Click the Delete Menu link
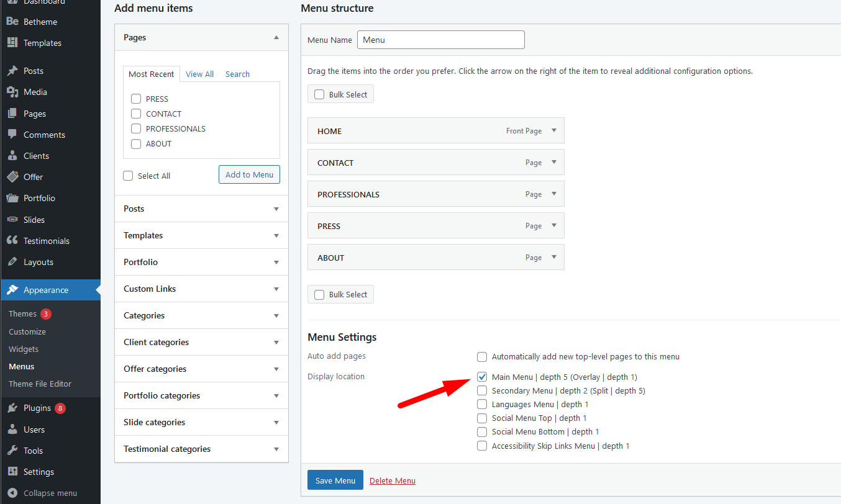The width and height of the screenshot is (841, 504). coord(393,480)
